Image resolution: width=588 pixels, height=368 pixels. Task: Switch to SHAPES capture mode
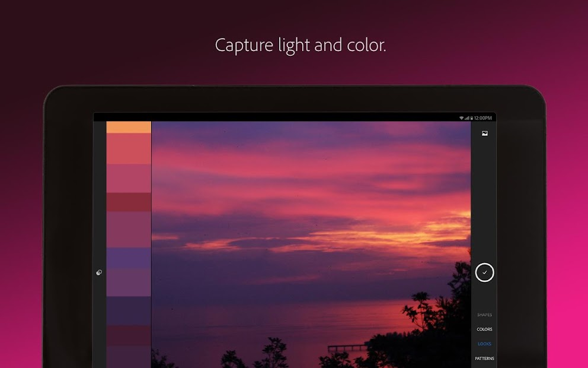485,315
